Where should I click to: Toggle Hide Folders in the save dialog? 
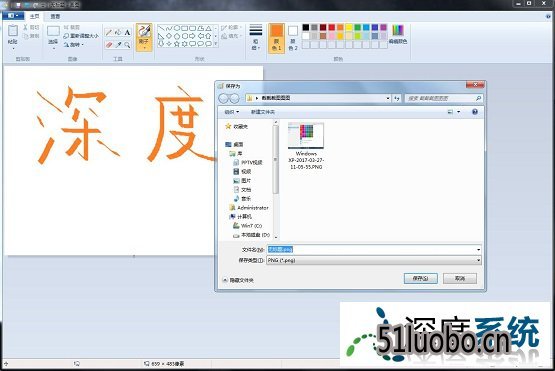pyautogui.click(x=238, y=280)
